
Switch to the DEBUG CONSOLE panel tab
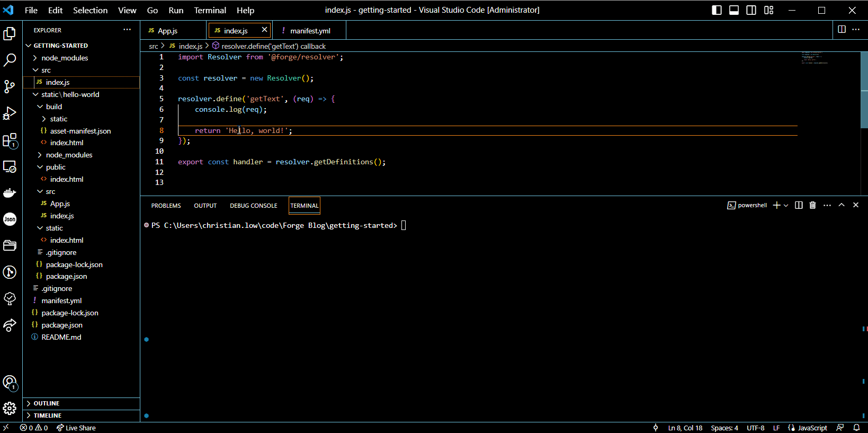click(253, 206)
